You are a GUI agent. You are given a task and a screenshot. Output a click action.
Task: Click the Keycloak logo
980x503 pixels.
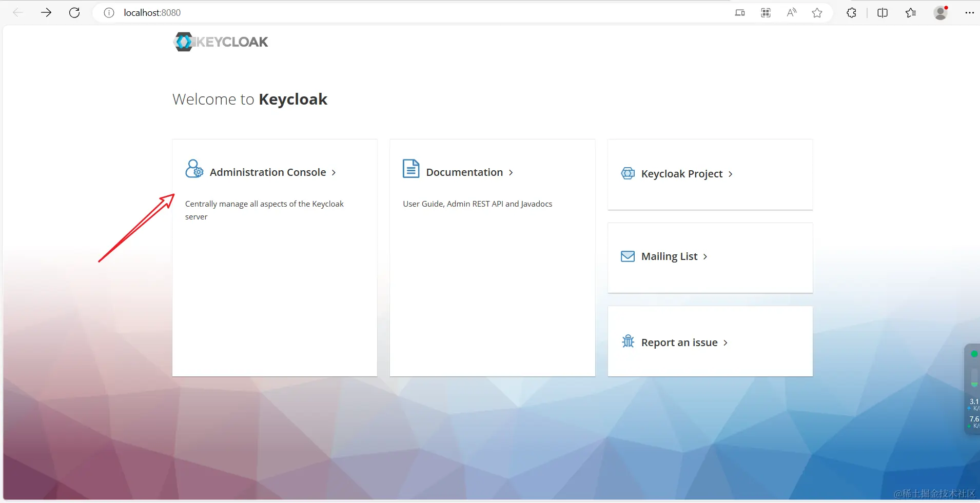[221, 42]
